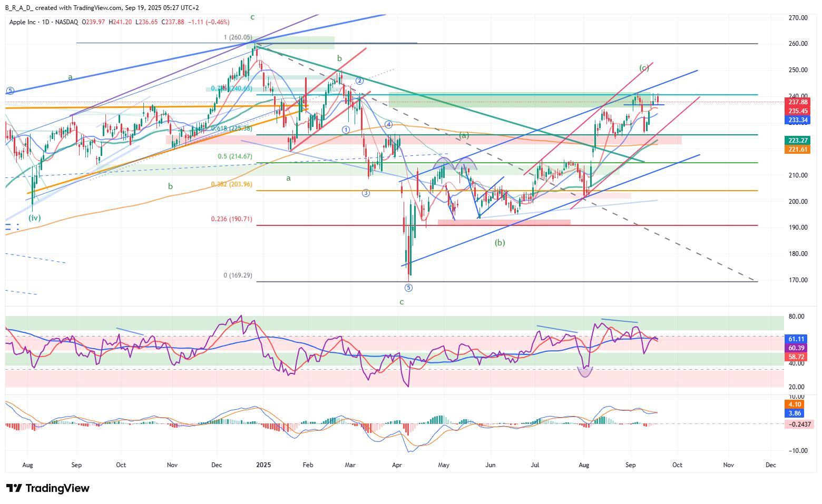822x504 pixels.
Task: Click the change value −1.11 (−0.46%)
Action: tap(208, 22)
